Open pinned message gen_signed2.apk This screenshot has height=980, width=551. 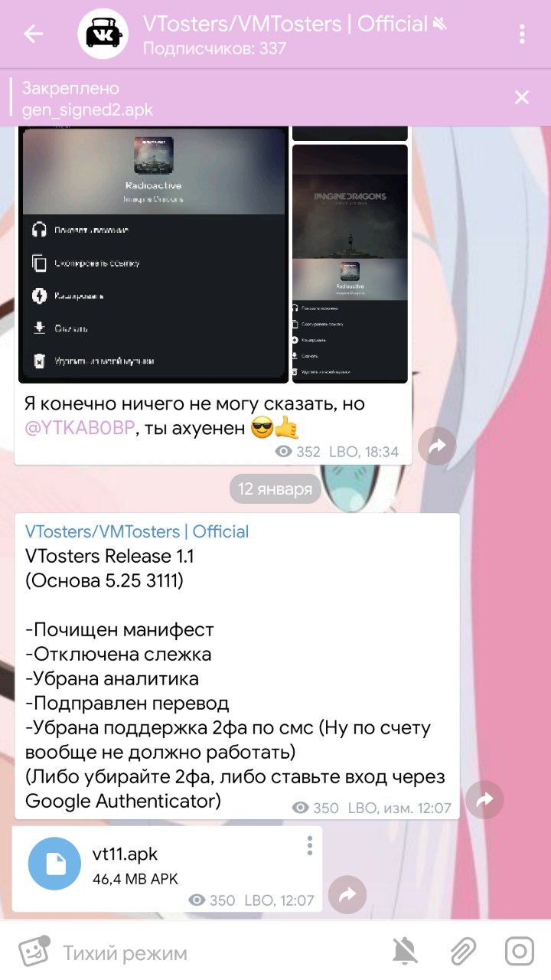click(x=253, y=98)
